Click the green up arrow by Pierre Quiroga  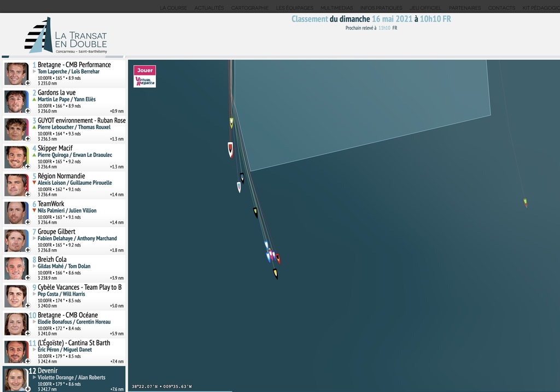coord(34,155)
